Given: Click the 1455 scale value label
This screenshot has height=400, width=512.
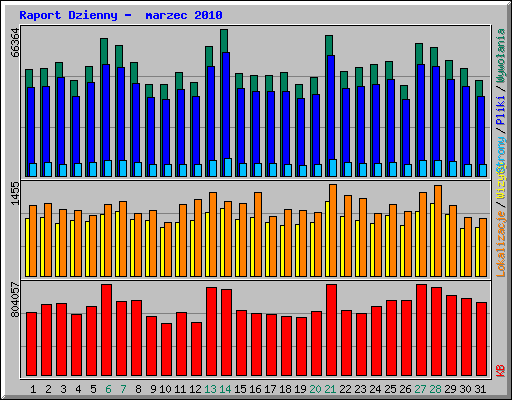Looking at the screenshot, I should point(15,193).
